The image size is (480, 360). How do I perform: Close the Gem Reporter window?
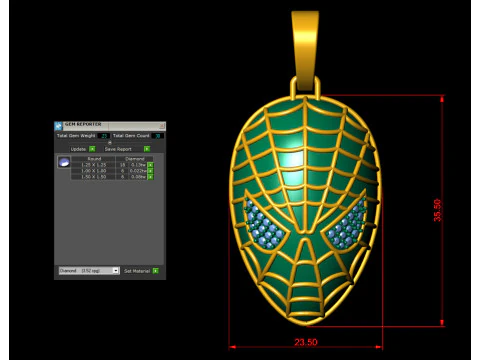[162, 126]
